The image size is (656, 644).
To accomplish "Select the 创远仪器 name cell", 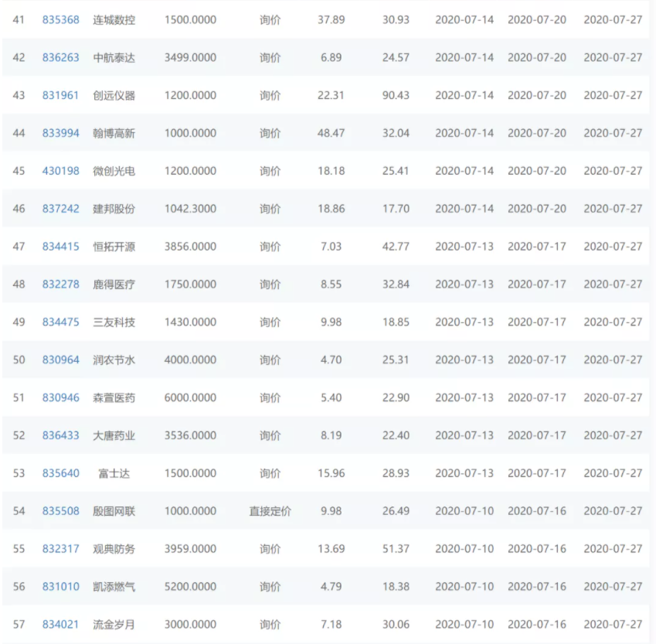I will pyautogui.click(x=114, y=95).
